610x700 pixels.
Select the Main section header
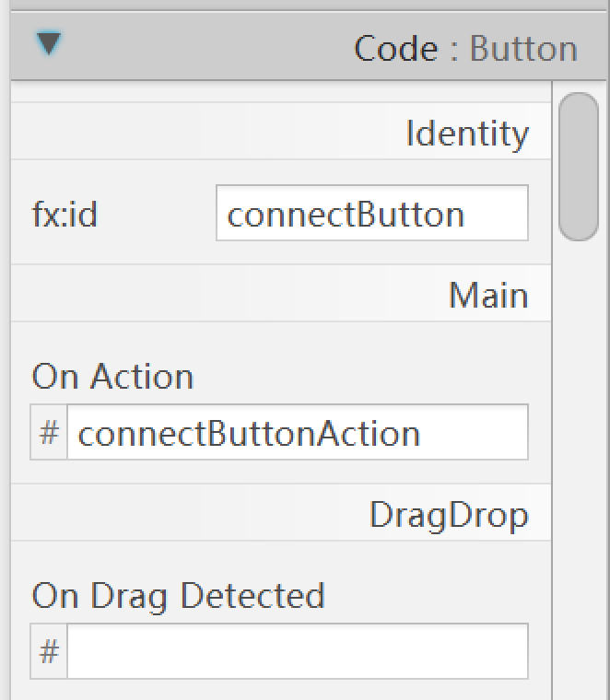[281, 293]
